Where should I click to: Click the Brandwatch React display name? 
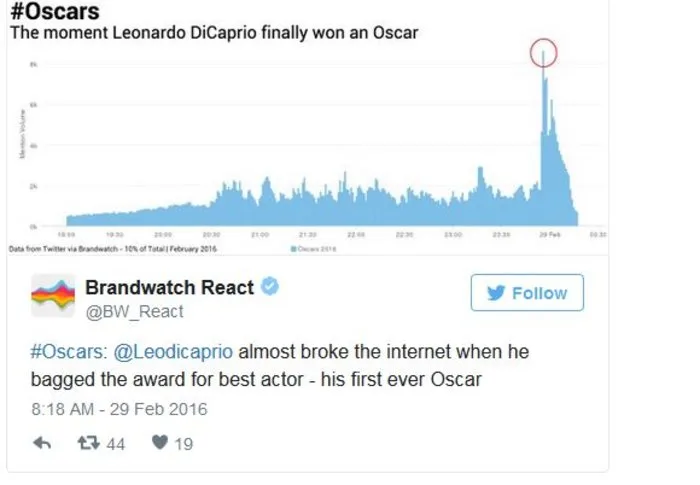coord(170,287)
